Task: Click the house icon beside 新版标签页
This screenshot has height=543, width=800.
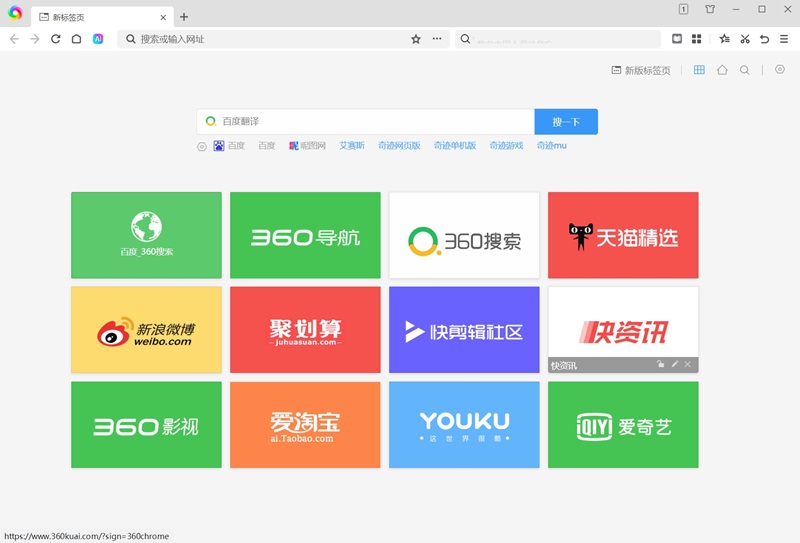Action: pyautogui.click(x=722, y=70)
